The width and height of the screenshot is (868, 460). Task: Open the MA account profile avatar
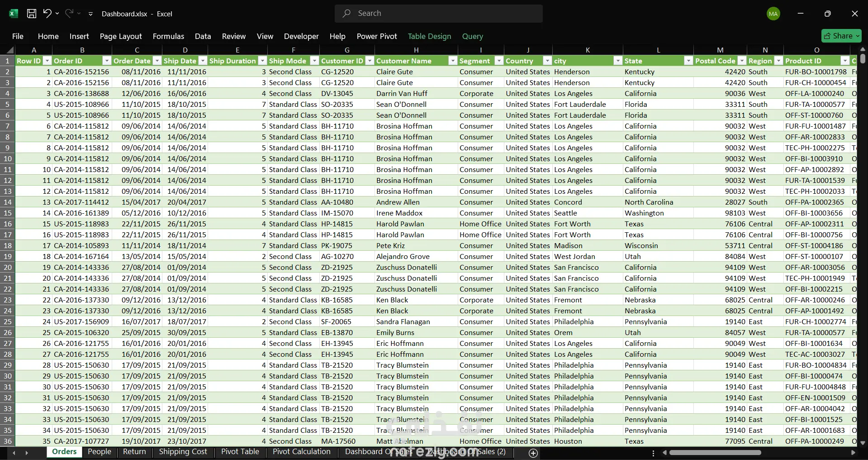pyautogui.click(x=773, y=14)
